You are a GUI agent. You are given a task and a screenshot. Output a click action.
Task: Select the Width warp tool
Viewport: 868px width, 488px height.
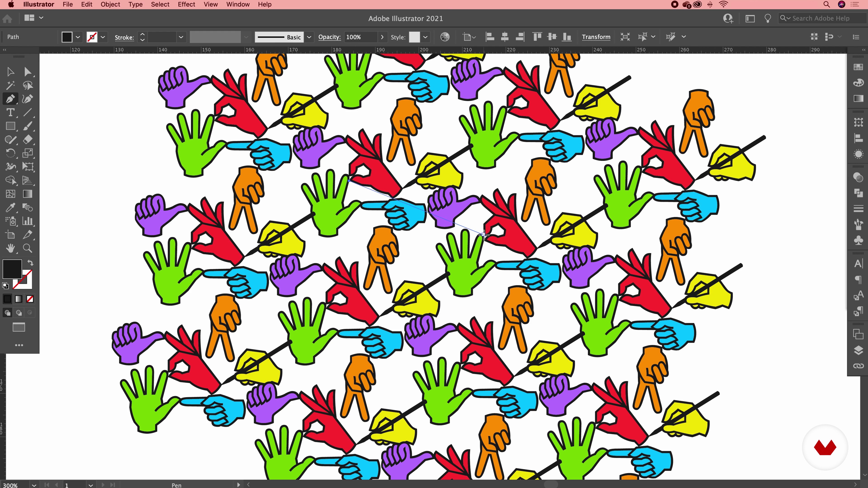[x=10, y=167]
